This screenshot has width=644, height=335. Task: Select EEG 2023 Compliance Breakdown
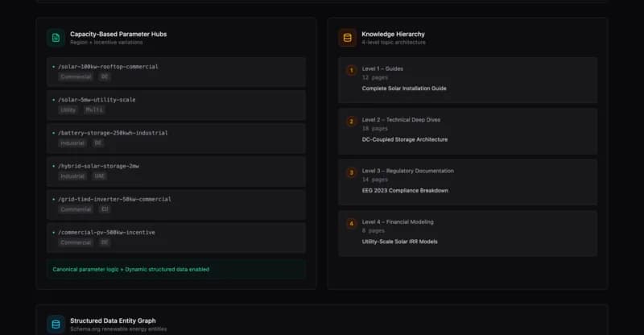[x=405, y=190]
